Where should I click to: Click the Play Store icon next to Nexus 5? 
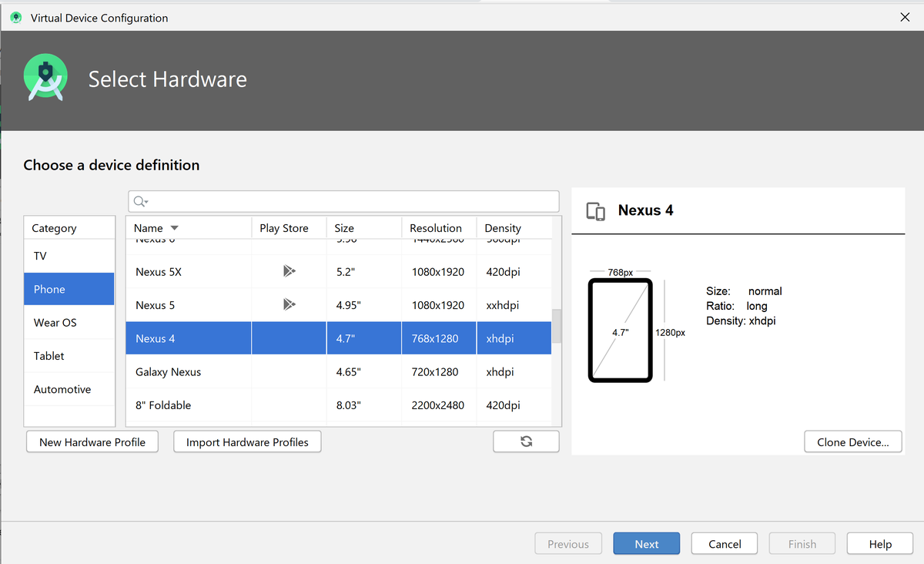point(289,304)
